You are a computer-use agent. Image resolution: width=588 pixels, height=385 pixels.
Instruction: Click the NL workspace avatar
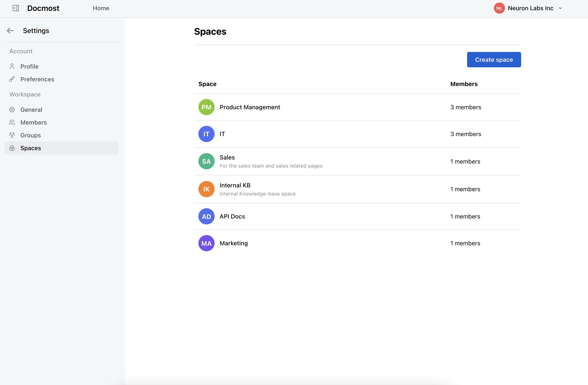click(x=499, y=8)
